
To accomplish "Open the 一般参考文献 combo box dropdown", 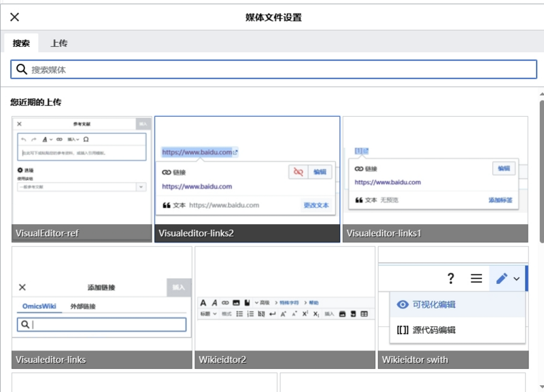I will [140, 185].
